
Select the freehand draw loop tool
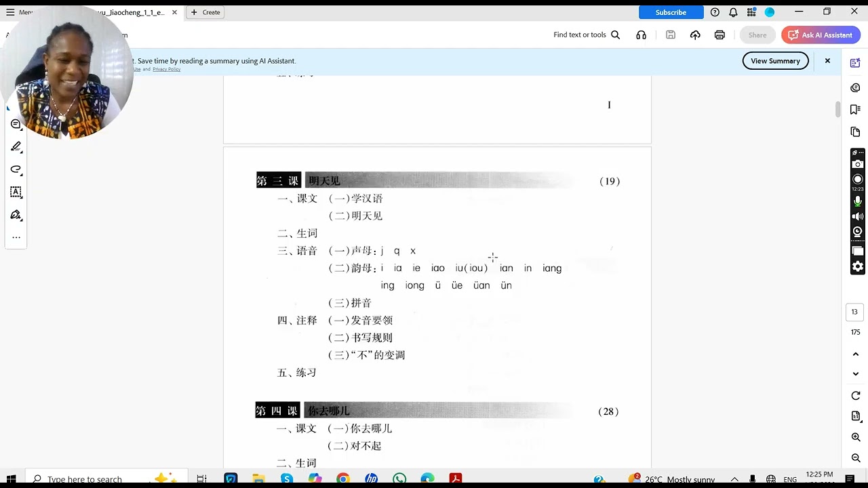16,169
